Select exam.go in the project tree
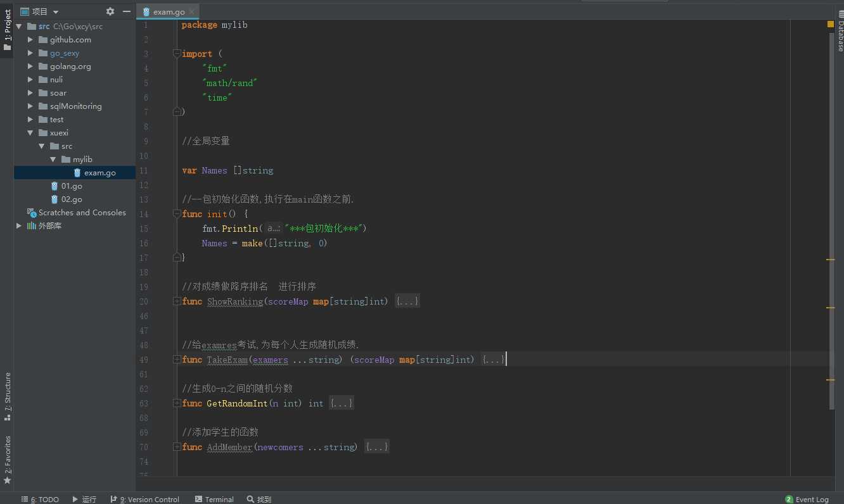 tap(75, 173)
